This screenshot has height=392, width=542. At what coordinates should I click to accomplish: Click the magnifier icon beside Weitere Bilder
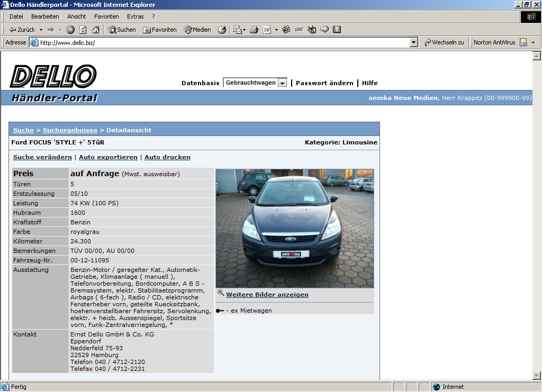click(x=221, y=294)
